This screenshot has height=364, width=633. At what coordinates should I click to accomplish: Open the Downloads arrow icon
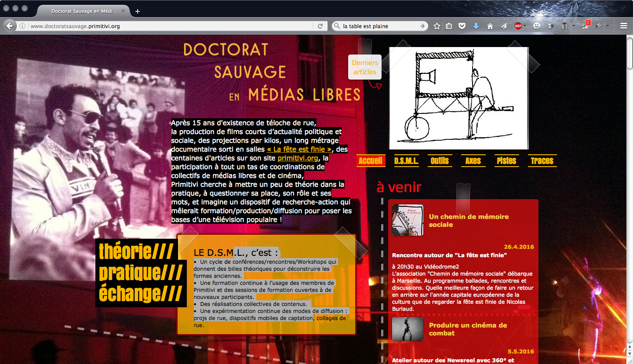click(476, 26)
